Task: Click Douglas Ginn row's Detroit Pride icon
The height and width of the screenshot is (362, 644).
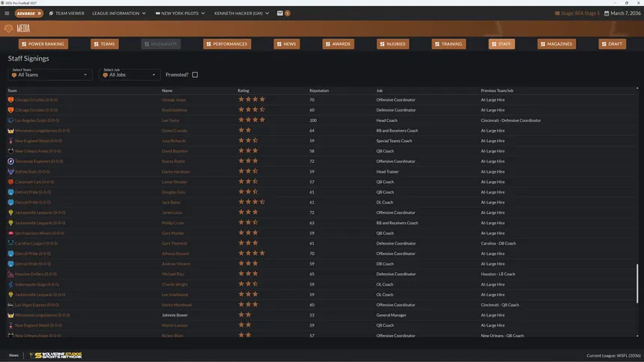Action: tap(10, 192)
